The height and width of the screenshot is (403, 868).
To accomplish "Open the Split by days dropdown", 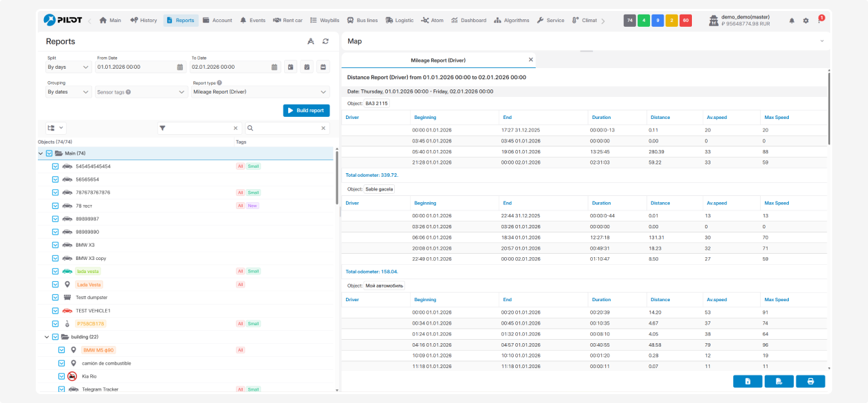I will coord(68,67).
